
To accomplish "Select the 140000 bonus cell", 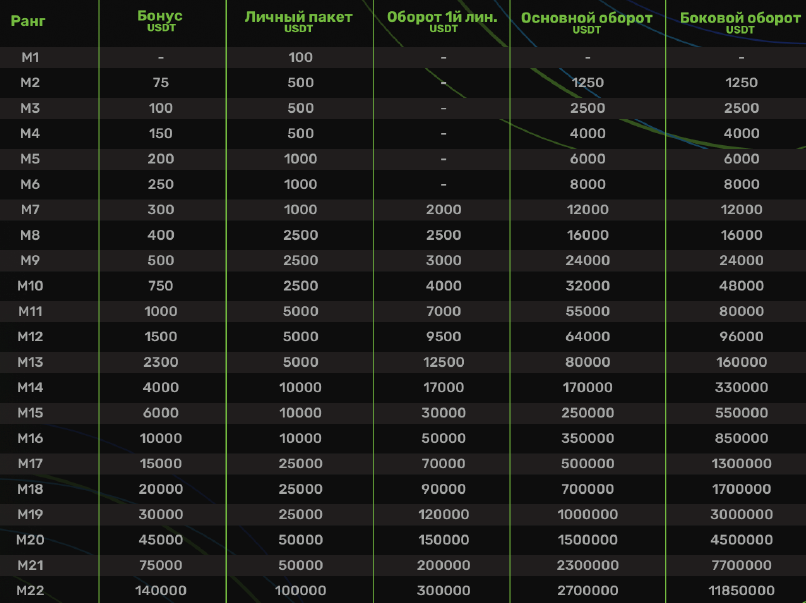I will click(x=160, y=591).
